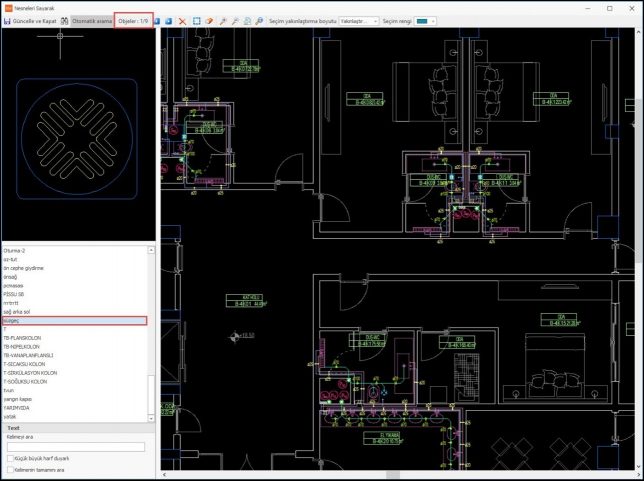Toggle 'Kelimenin tamamını ara' checkbox
The height and width of the screenshot is (481, 644).
click(9, 470)
